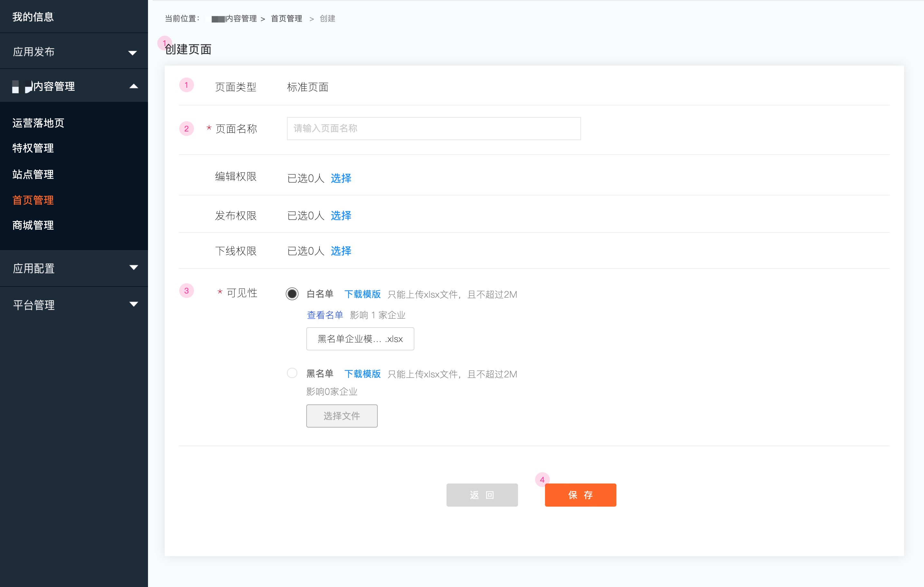This screenshot has height=587, width=924.
Task: Click 选择 link for 发布权限
Action: tap(341, 215)
